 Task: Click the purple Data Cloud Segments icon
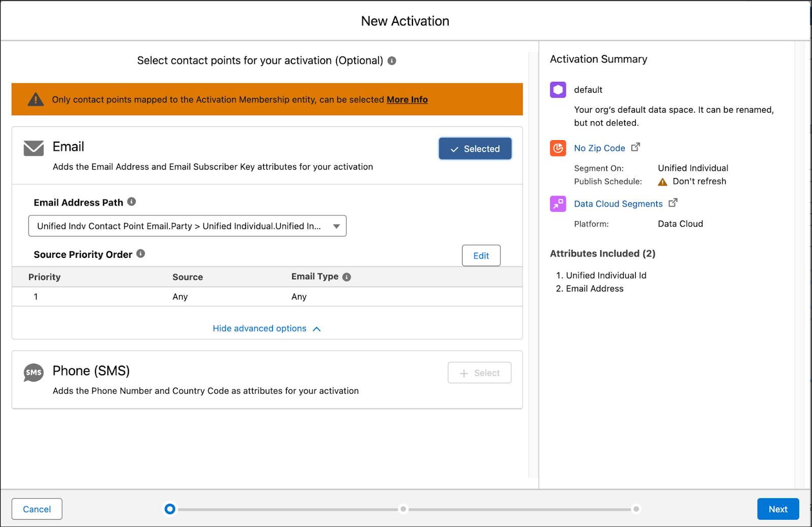click(557, 204)
